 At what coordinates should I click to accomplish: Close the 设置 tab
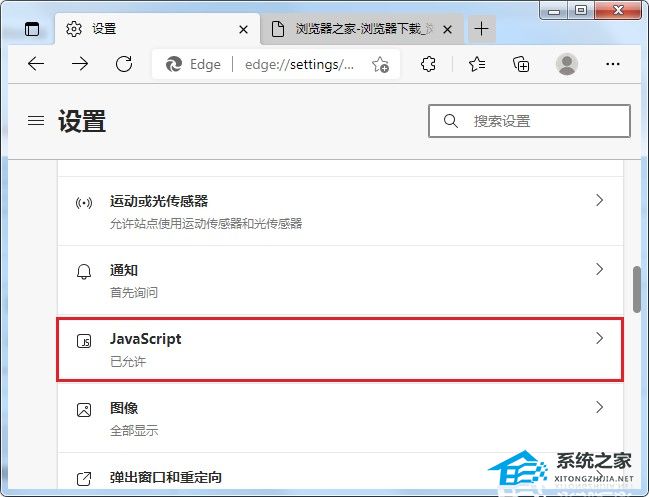[243, 29]
